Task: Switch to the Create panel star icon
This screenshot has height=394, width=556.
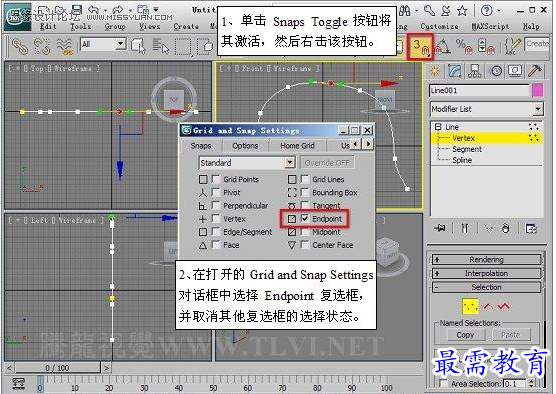Action: [434, 71]
